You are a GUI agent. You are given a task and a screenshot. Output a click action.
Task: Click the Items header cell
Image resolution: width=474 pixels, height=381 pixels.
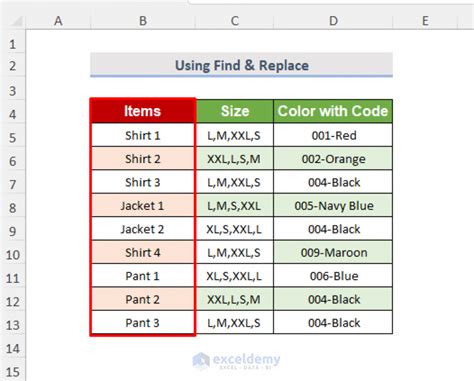pyautogui.click(x=143, y=111)
